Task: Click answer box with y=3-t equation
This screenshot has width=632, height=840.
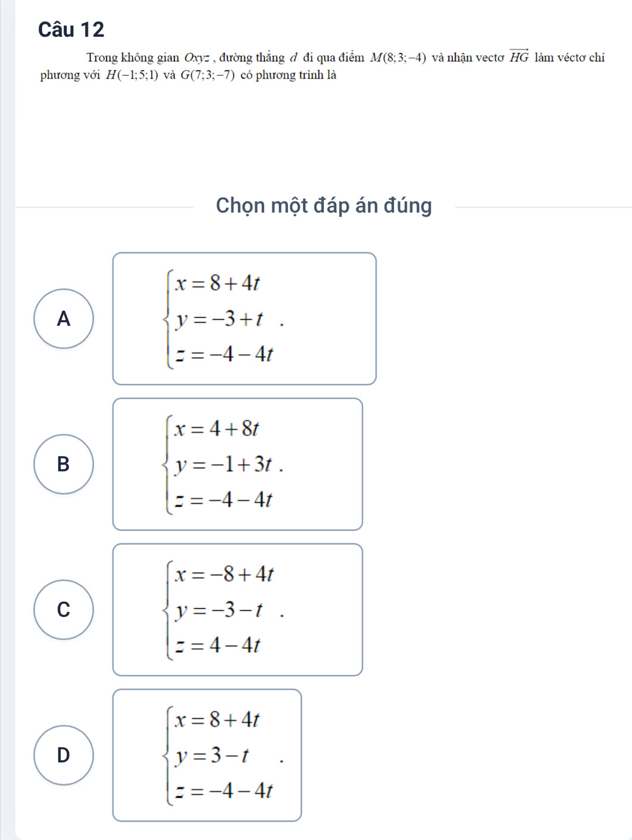Action: point(207,755)
